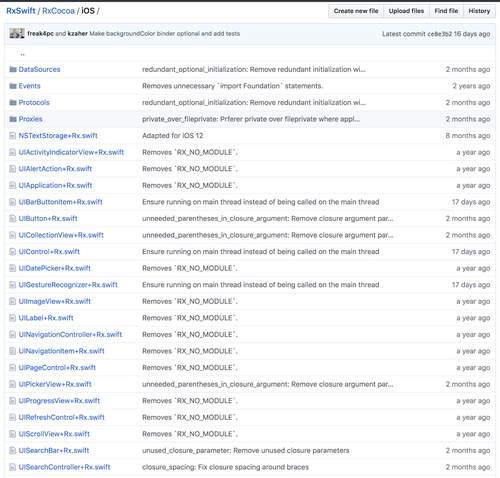The width and height of the screenshot is (500, 478).
Task: Navigate to RxCocoa breadcrumb folder
Action: 58,11
